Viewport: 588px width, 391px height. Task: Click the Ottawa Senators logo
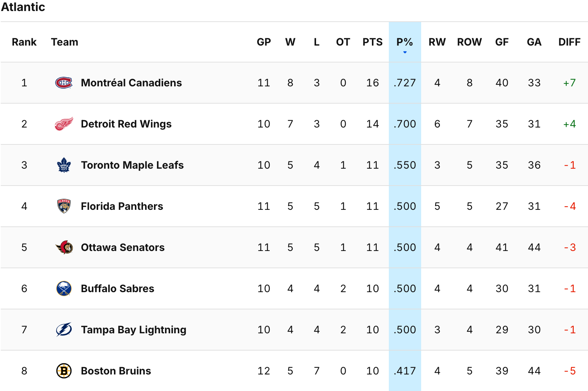[x=64, y=248]
